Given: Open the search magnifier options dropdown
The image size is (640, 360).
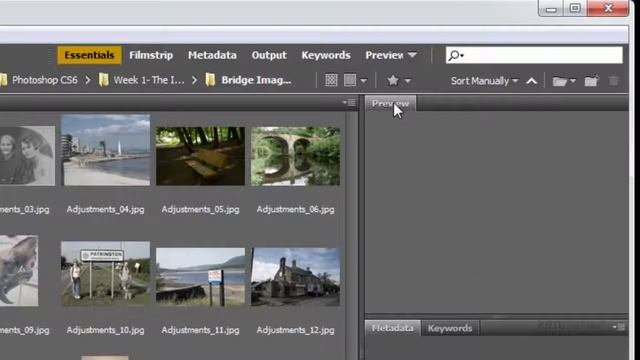Looking at the screenshot, I should (456, 55).
